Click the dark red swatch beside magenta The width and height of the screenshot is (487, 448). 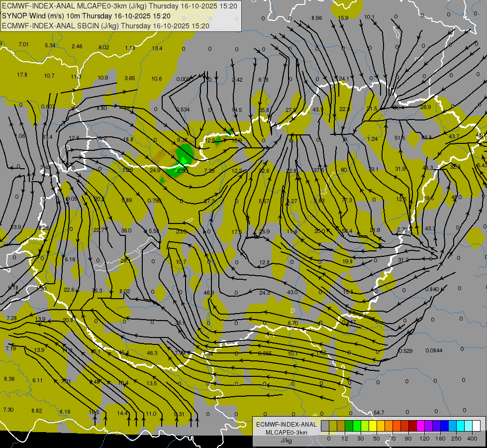pos(413,426)
